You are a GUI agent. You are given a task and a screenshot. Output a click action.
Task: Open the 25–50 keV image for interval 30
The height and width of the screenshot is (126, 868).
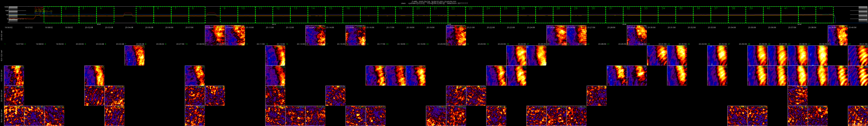click(x=597, y=96)
